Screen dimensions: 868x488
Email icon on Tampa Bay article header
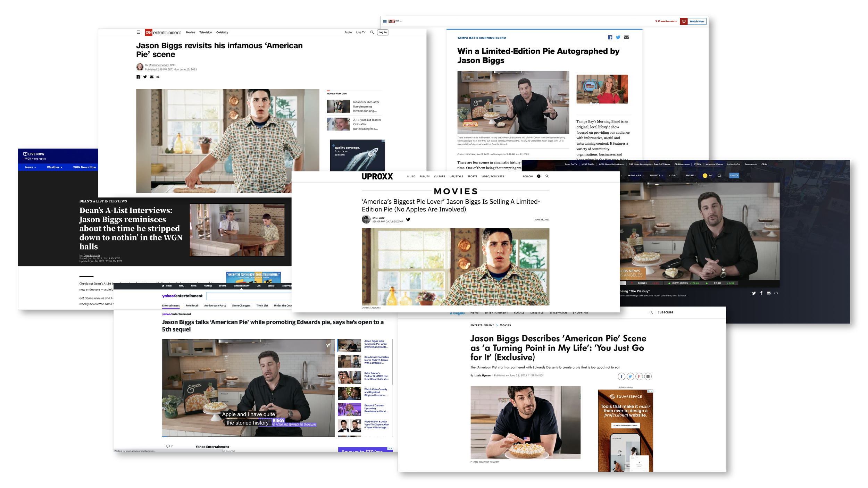click(x=626, y=37)
